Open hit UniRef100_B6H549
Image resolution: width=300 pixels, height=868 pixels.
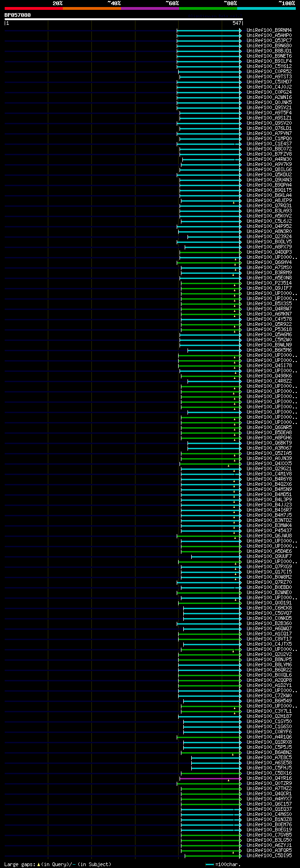(269, 701)
